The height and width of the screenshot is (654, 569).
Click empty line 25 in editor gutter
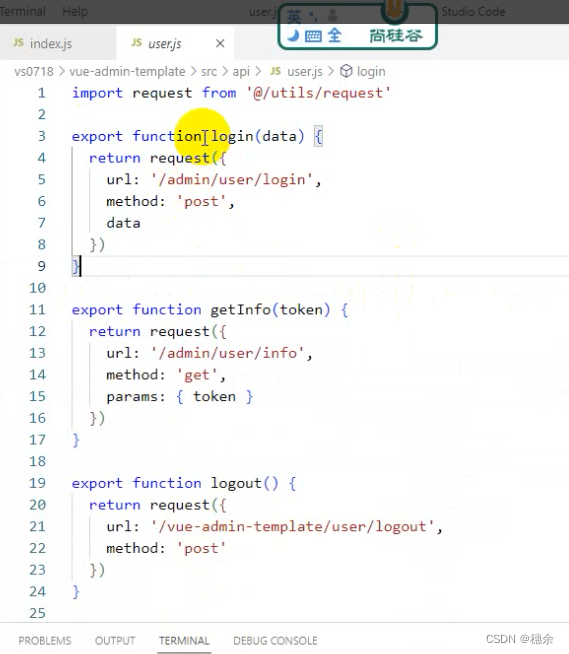(37, 613)
